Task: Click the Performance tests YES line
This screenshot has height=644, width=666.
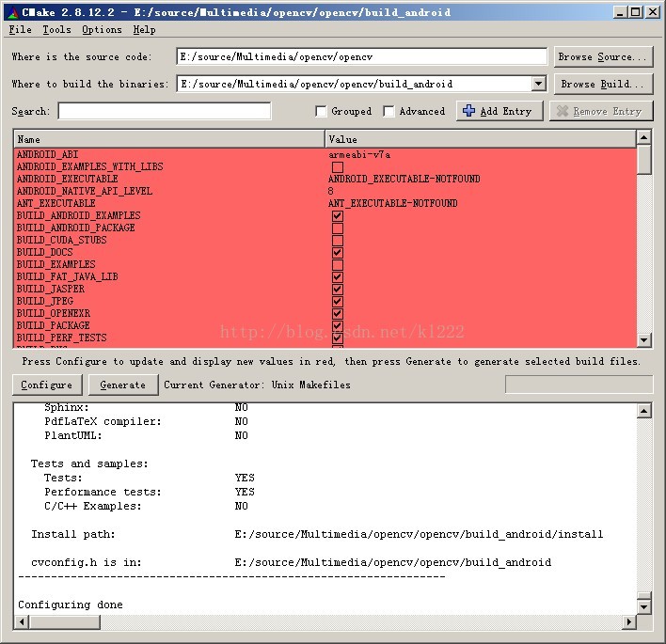Action: coord(150,492)
